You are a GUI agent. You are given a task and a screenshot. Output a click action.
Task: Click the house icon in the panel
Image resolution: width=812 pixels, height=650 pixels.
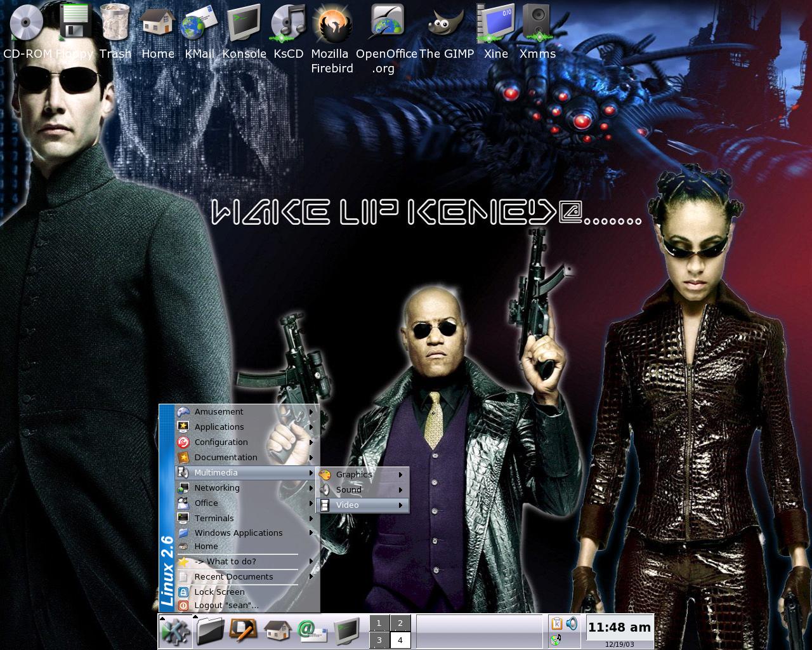point(277,631)
